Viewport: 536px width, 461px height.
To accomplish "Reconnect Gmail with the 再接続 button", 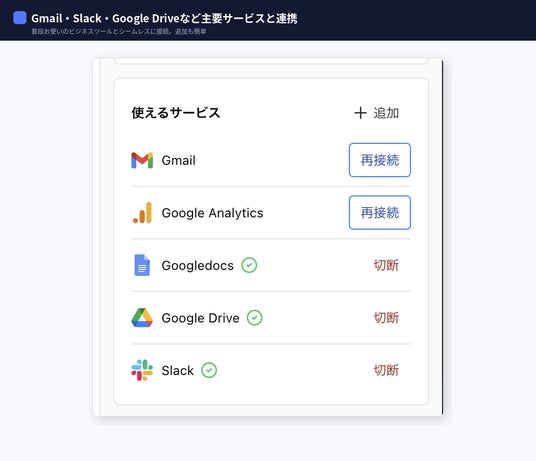I will (x=380, y=160).
